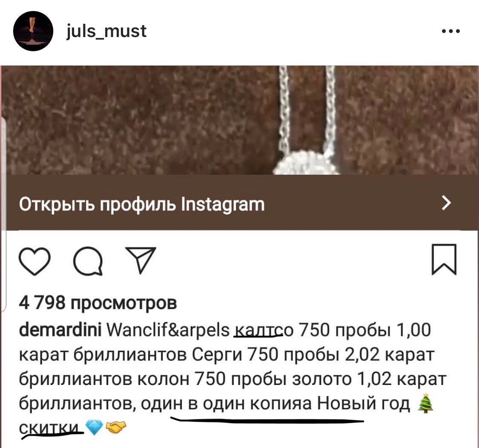Select the Wanclif&arpels text in caption

[x=168, y=330]
